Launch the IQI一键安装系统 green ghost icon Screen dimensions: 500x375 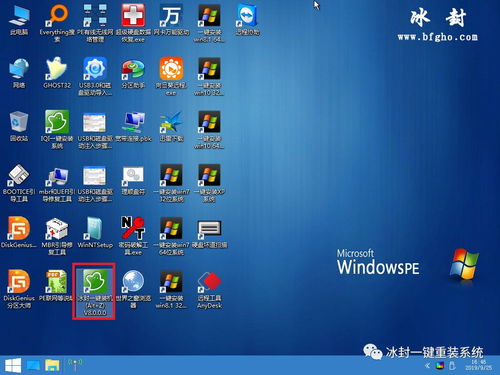pos(57,130)
